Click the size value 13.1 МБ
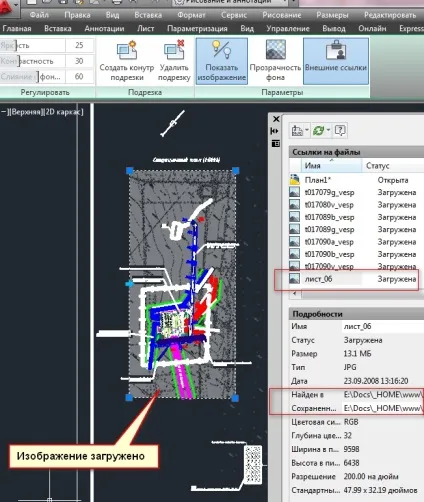This screenshot has height=502, width=424. click(357, 354)
